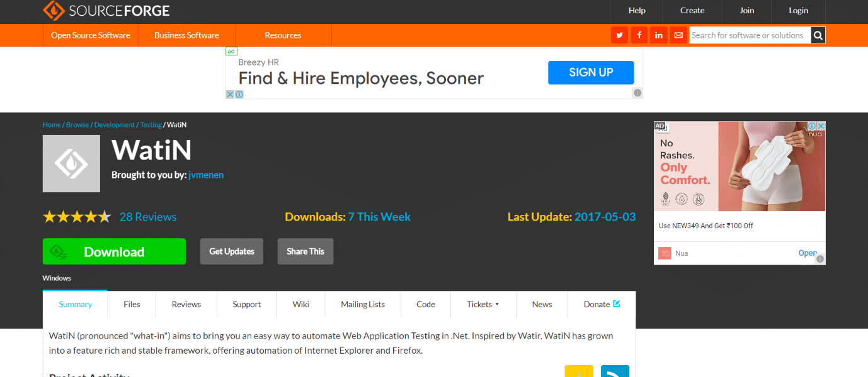Close the Breezy HR ad with X icon
Image resolution: width=868 pixels, height=377 pixels.
[x=231, y=94]
